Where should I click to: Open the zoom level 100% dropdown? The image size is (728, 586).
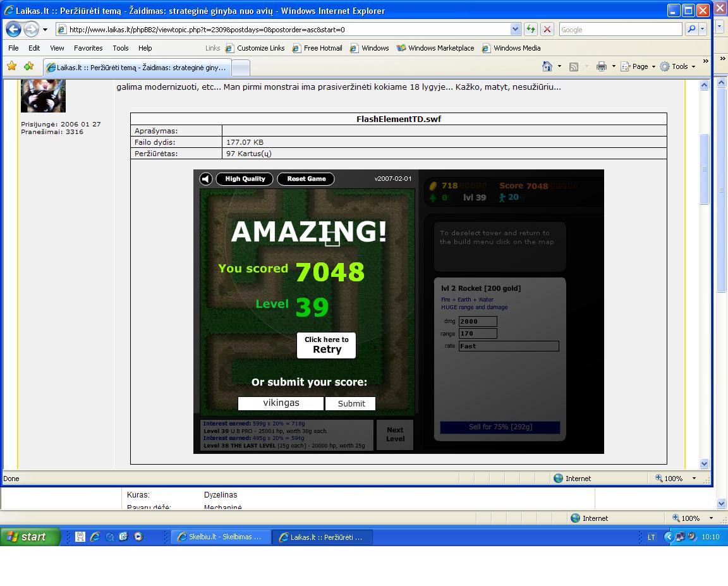[x=694, y=479]
